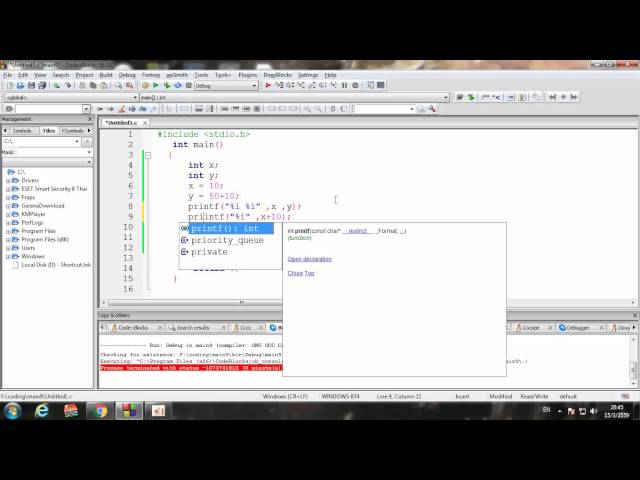Click the Open file toolbar icon
Image resolution: width=640 pixels, height=480 pixels.
pyautogui.click(x=20, y=85)
